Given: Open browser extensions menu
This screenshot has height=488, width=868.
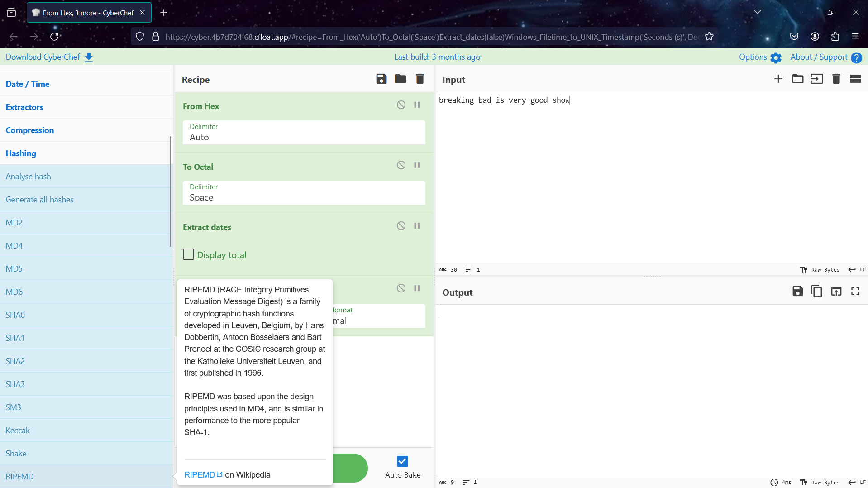Looking at the screenshot, I should click(x=835, y=37).
